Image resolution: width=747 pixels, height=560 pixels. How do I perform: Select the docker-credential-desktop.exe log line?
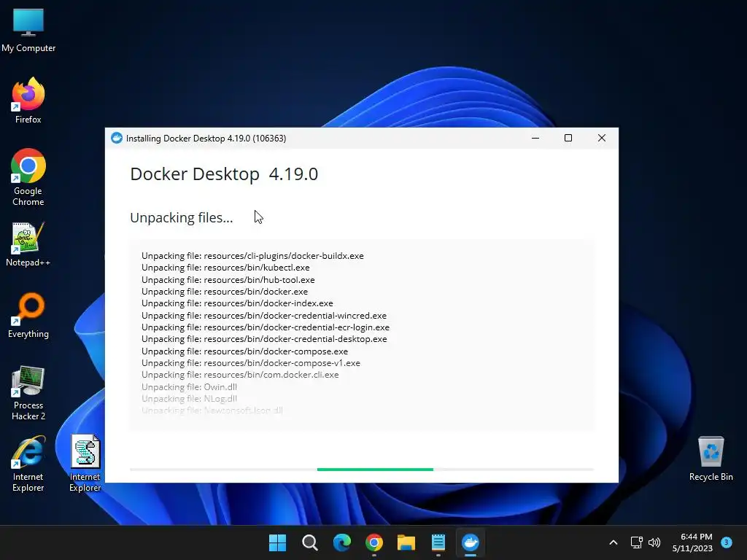[x=264, y=339]
